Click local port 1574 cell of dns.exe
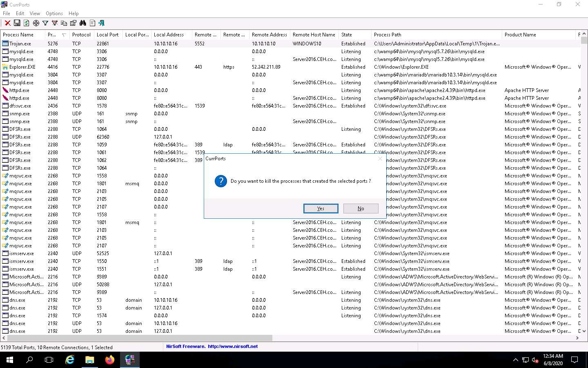 coord(102,315)
